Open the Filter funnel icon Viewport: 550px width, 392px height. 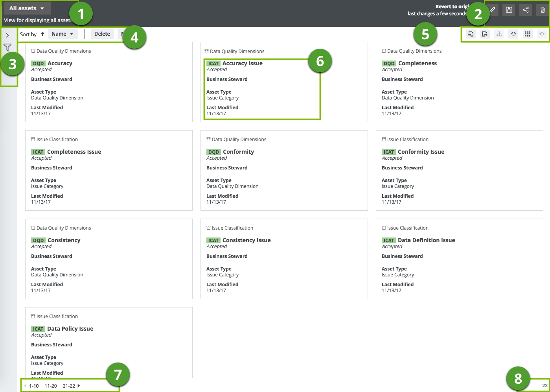click(x=7, y=48)
